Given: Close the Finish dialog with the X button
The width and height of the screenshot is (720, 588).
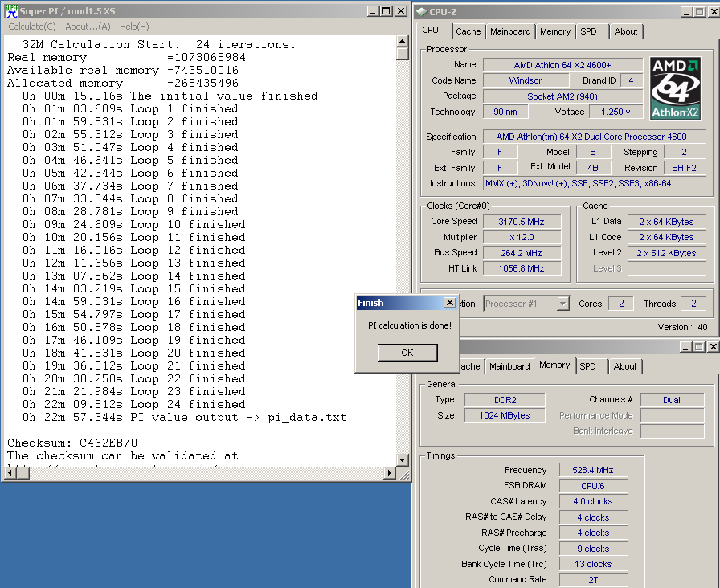Looking at the screenshot, I should [450, 303].
